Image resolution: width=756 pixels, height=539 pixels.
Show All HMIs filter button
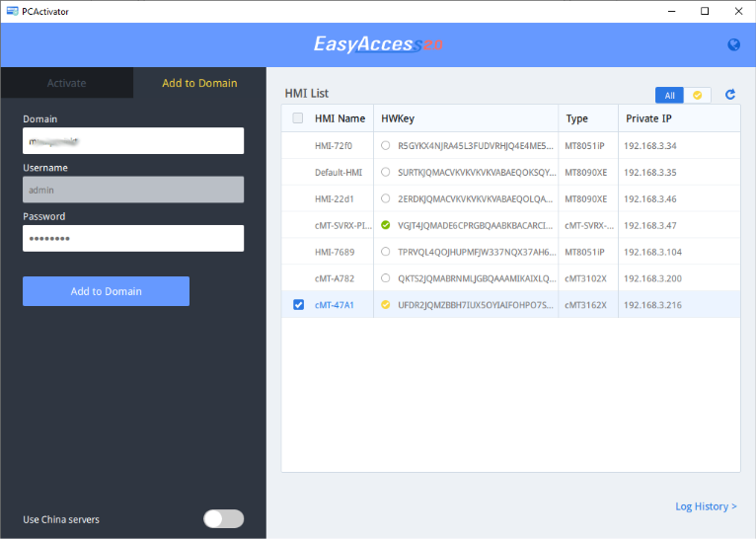669,95
